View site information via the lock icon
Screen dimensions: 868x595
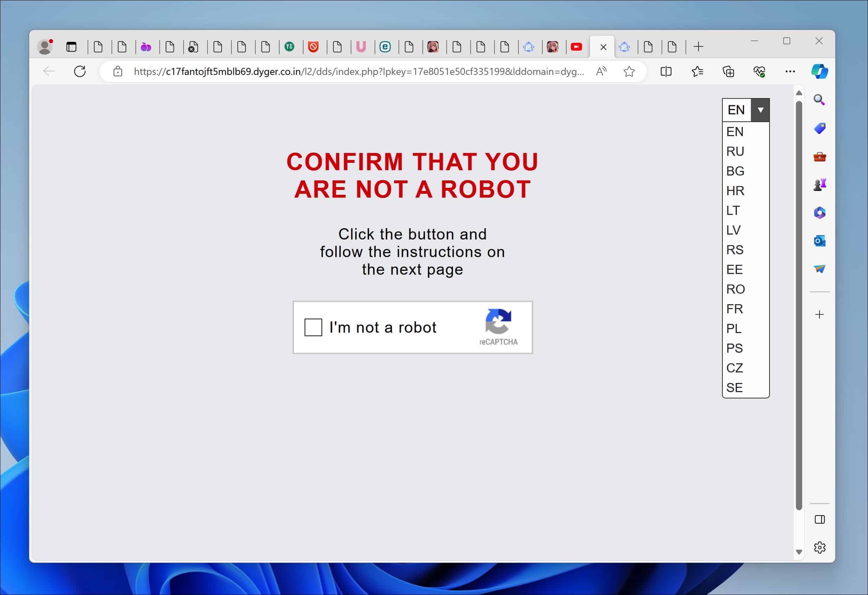coord(118,71)
